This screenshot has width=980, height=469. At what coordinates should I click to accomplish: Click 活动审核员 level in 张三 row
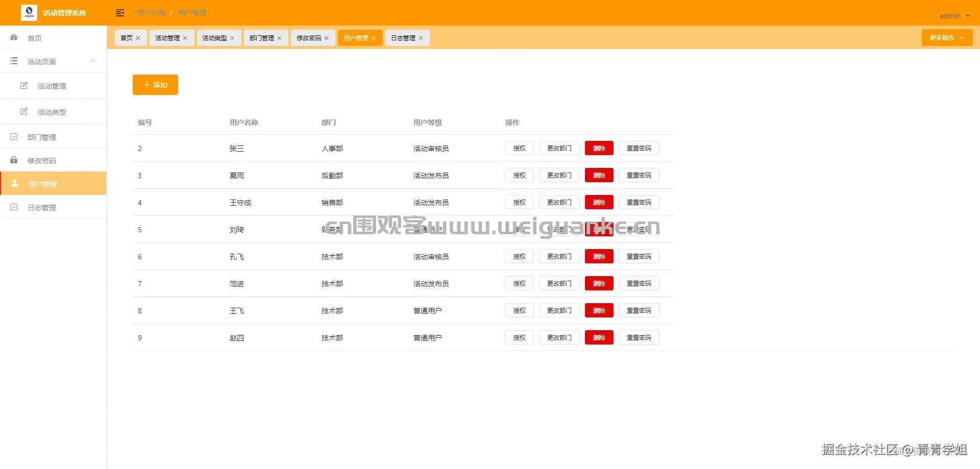point(431,149)
